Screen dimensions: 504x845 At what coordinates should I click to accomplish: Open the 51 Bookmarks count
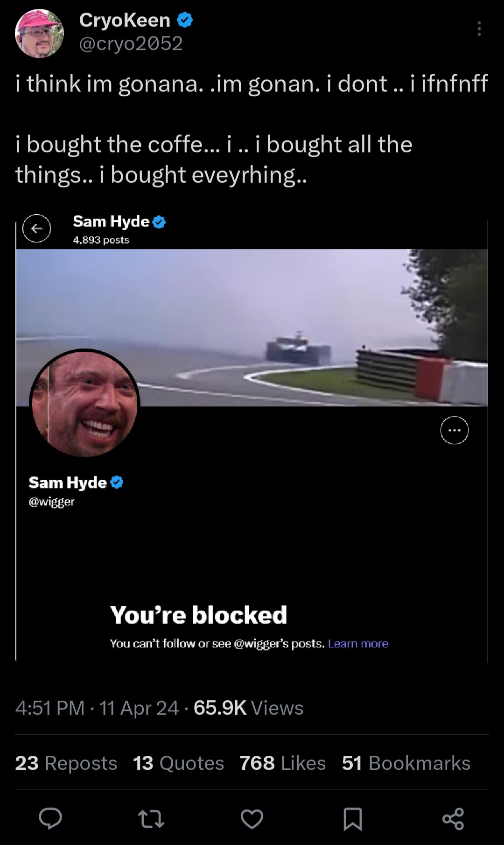click(406, 763)
